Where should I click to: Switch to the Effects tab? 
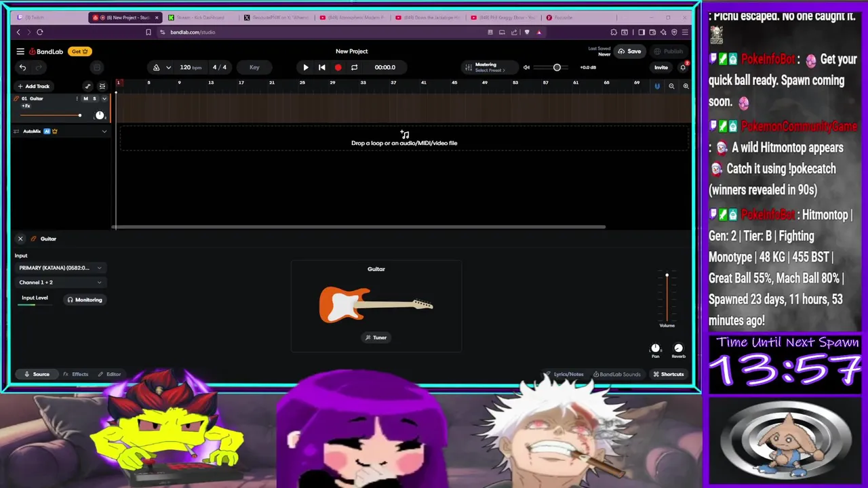pos(76,374)
